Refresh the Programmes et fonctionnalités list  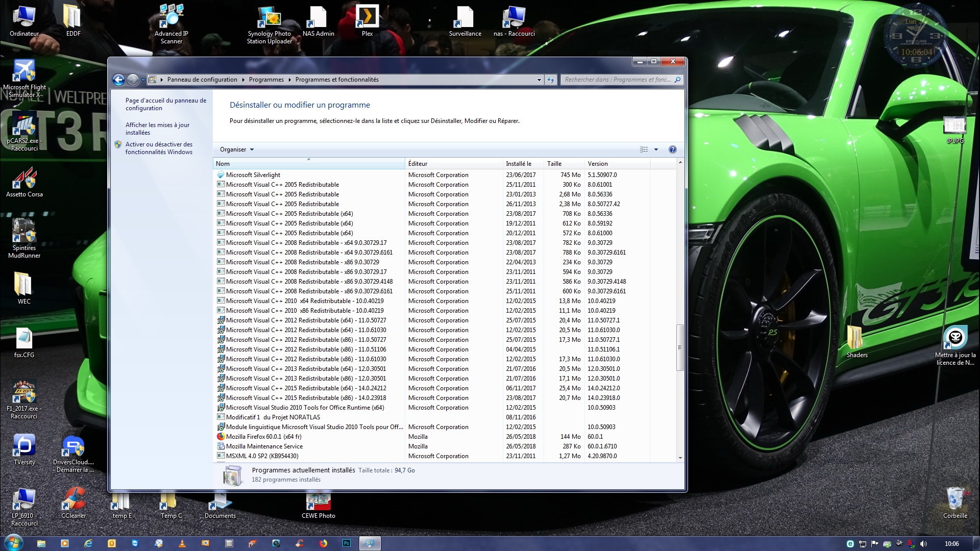(x=551, y=80)
